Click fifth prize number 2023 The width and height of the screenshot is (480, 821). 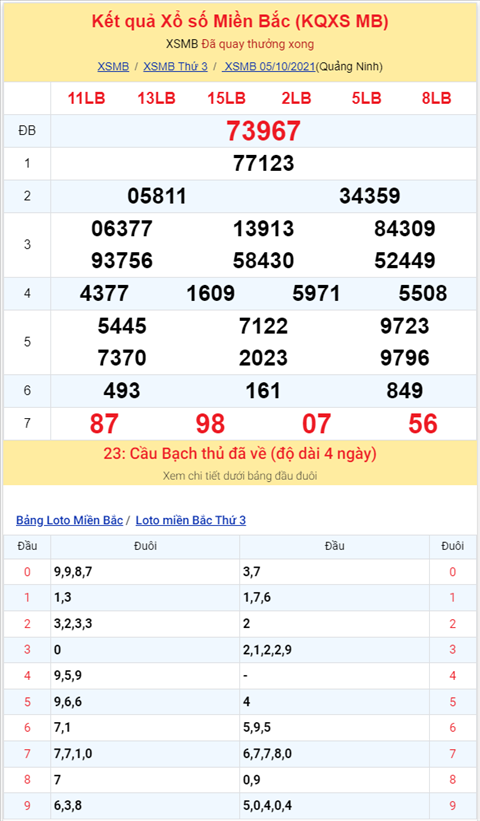point(263,358)
